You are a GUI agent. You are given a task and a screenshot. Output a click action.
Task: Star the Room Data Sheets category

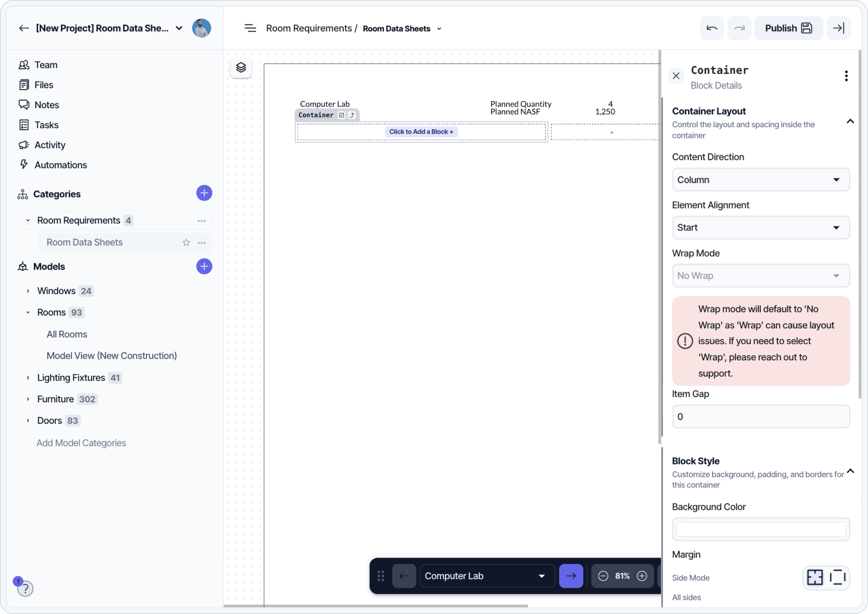pos(186,242)
